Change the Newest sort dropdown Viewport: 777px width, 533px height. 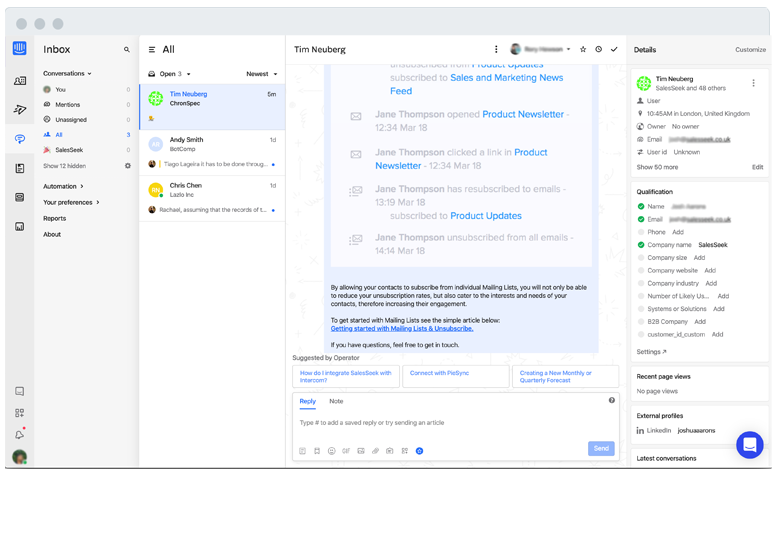click(262, 74)
